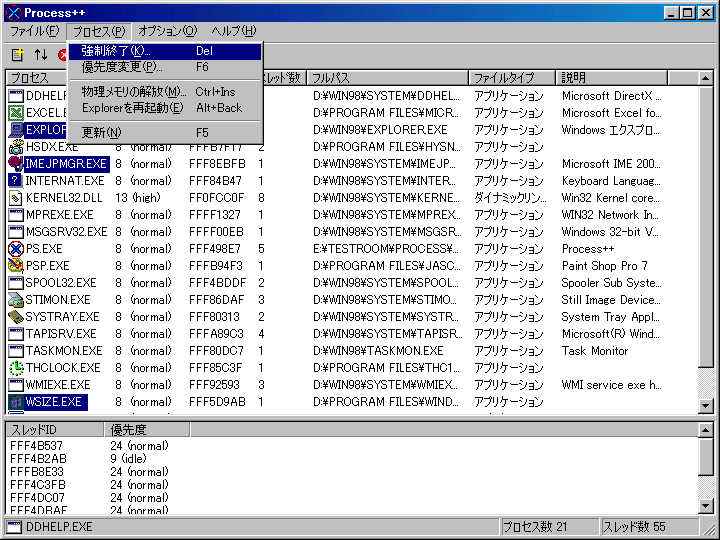Click the SYSTRAY.EXE icon

click(x=16, y=316)
